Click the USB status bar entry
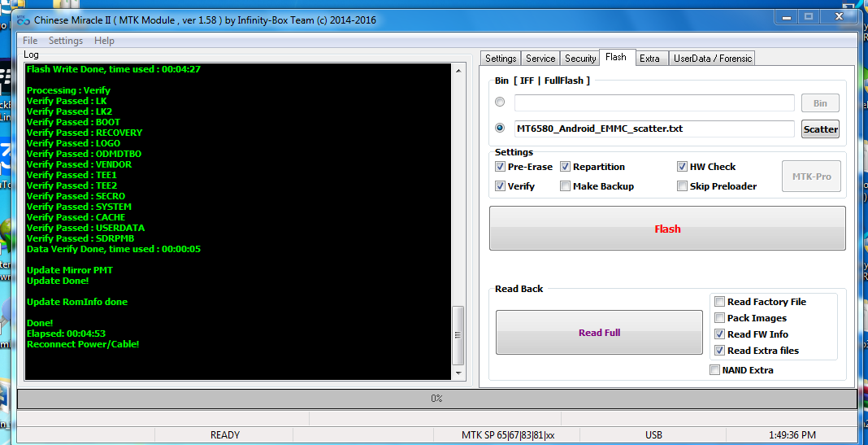The height and width of the screenshot is (445, 868). click(x=653, y=435)
